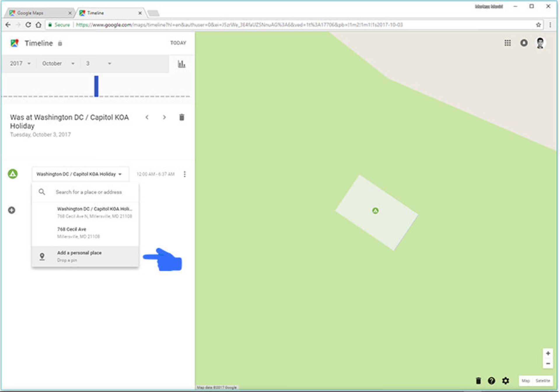This screenshot has width=560, height=392.
Task: Click the browser back arrow
Action: tap(8, 25)
